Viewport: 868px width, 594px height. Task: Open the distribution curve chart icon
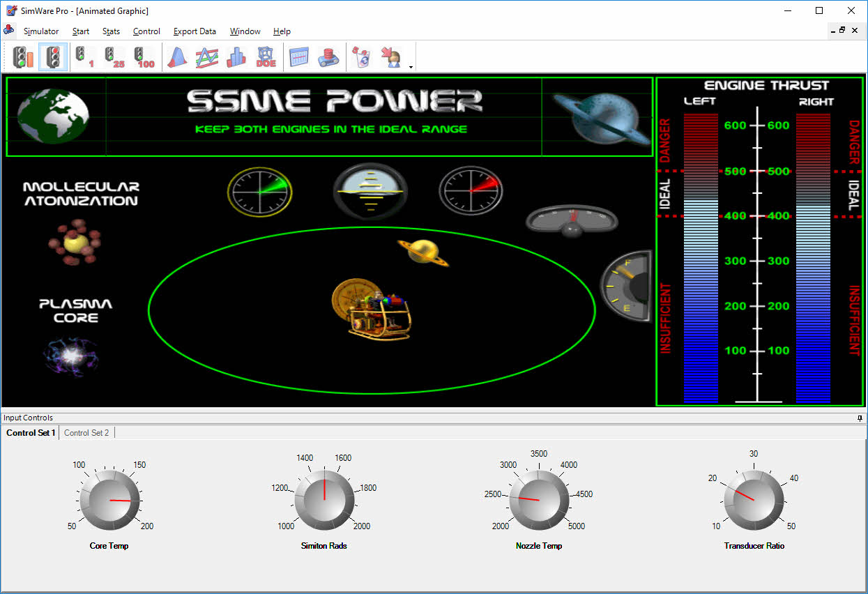176,56
